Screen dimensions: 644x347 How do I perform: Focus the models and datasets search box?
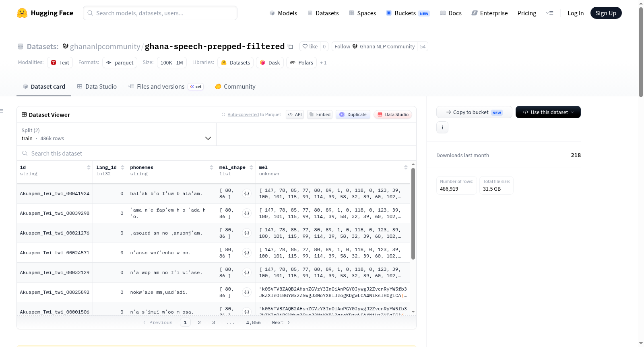pos(160,13)
